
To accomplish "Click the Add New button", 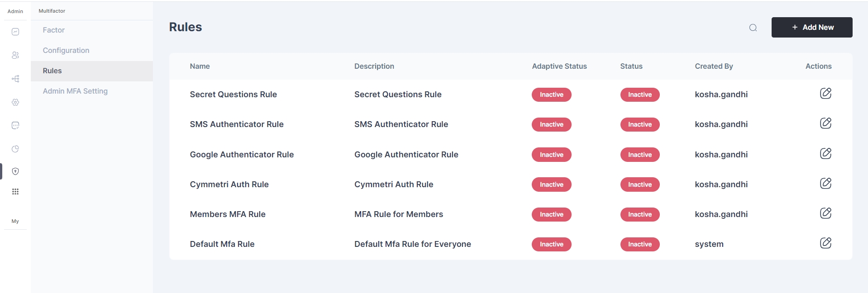I will 812,28.
